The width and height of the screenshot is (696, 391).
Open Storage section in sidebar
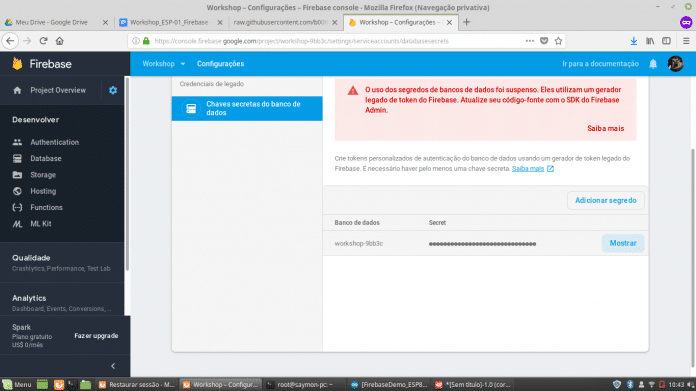[43, 175]
